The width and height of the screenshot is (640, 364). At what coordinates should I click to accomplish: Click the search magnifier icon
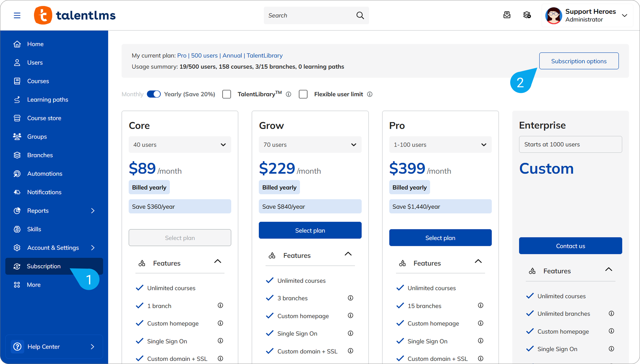tap(360, 15)
